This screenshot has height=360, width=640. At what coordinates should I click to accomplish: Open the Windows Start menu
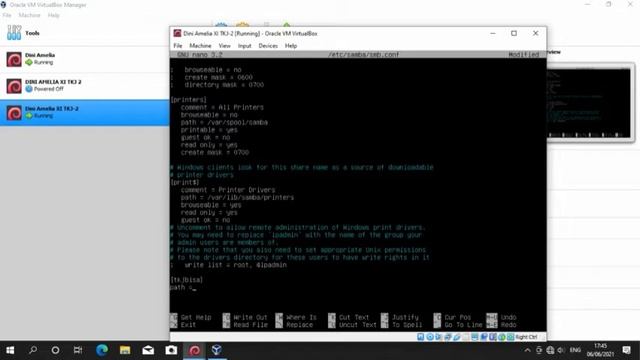pos(10,350)
